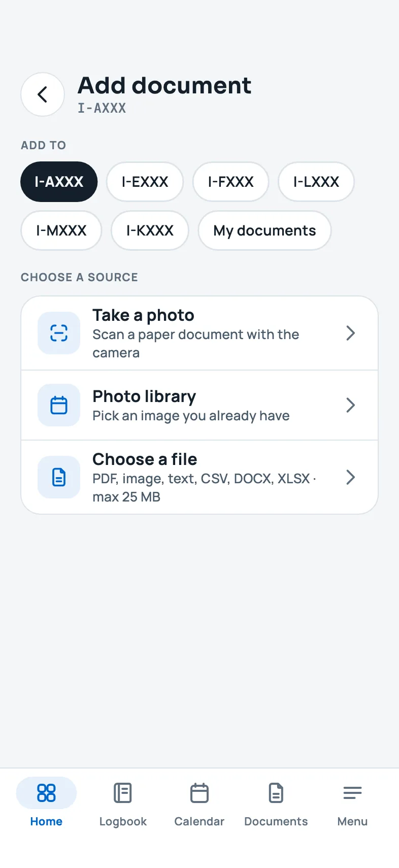Tap the camera scan icon

(59, 333)
